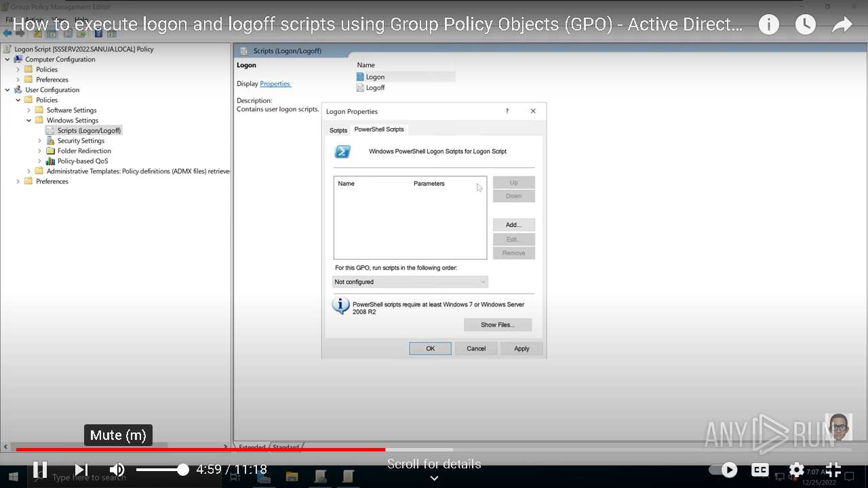Viewport: 868px width, 488px height.
Task: Click the help question mark in dialog title bar
Action: (507, 111)
